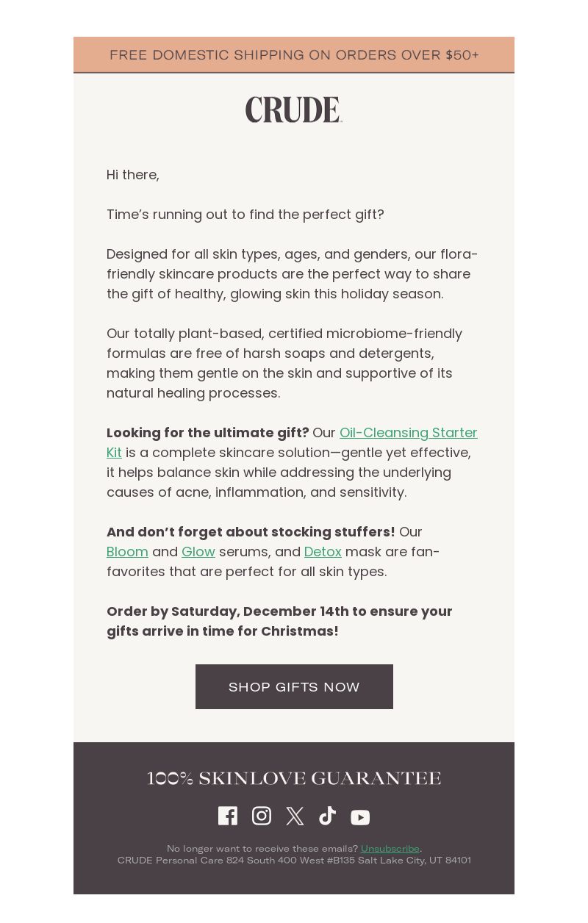The image size is (588, 923).
Task: Open the Facebook social icon
Action: pyautogui.click(x=228, y=816)
